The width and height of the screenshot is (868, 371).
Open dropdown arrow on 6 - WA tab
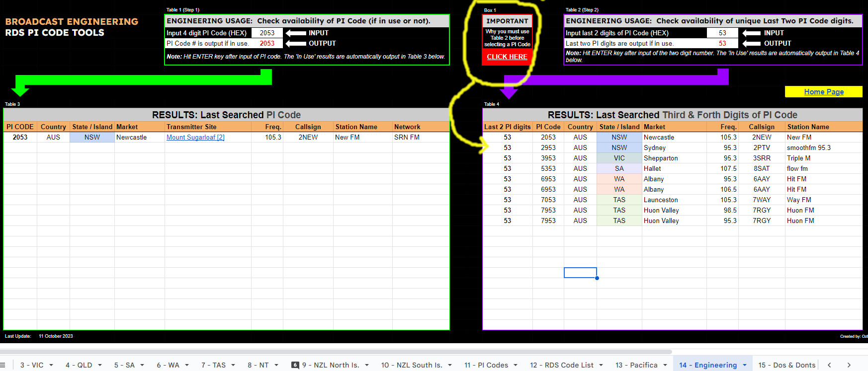187,365
